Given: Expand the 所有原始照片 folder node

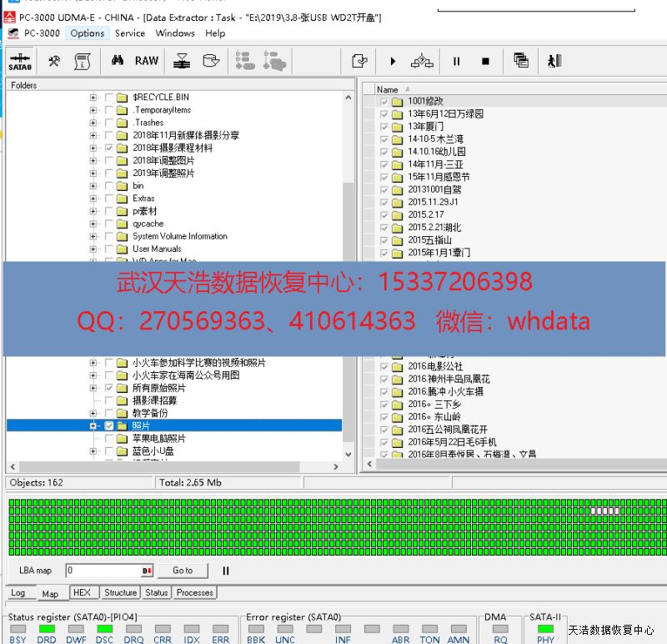Looking at the screenshot, I should [94, 388].
